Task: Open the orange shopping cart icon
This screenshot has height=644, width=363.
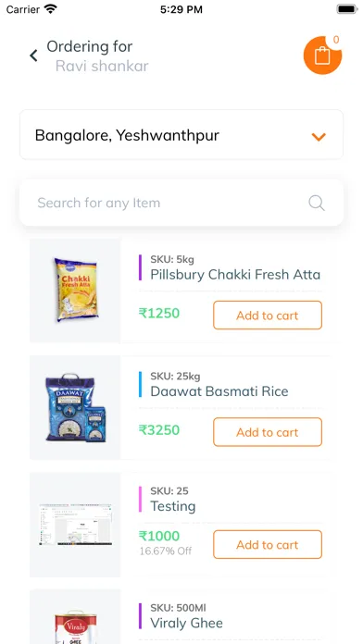Action: coord(322,56)
